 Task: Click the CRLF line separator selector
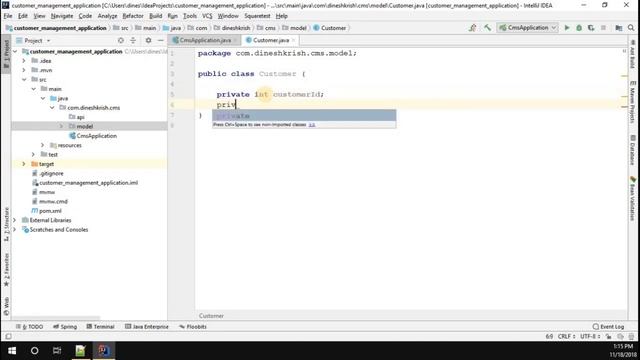click(566, 337)
